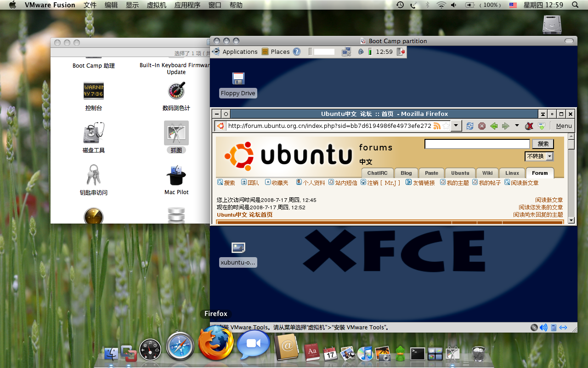Click battery percentage in menu bar
Viewport: 588px width, 368px height.
[490, 5]
